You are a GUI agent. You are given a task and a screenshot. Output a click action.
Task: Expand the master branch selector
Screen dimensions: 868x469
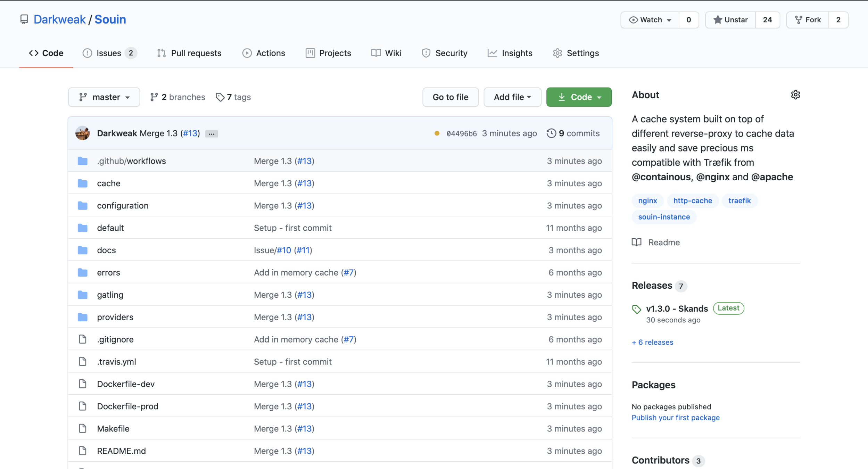(x=104, y=97)
